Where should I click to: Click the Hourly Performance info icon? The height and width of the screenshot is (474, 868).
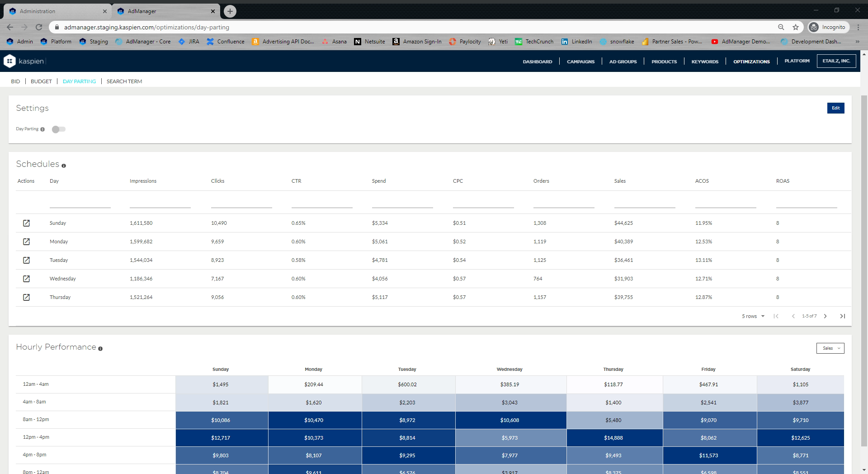point(100,349)
